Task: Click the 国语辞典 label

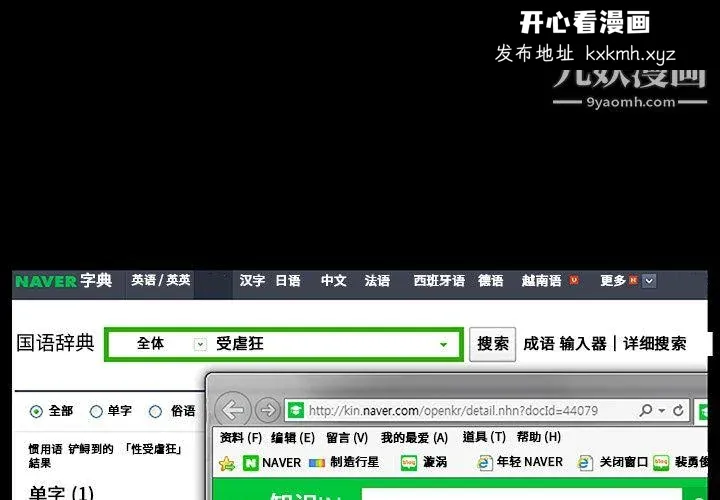Action: 56,343
